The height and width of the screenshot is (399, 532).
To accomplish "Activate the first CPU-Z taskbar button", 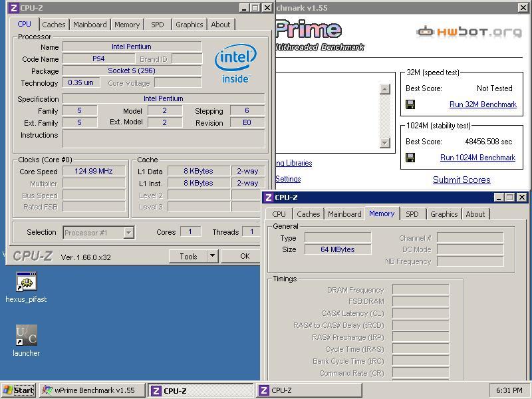I will pyautogui.click(x=201, y=390).
